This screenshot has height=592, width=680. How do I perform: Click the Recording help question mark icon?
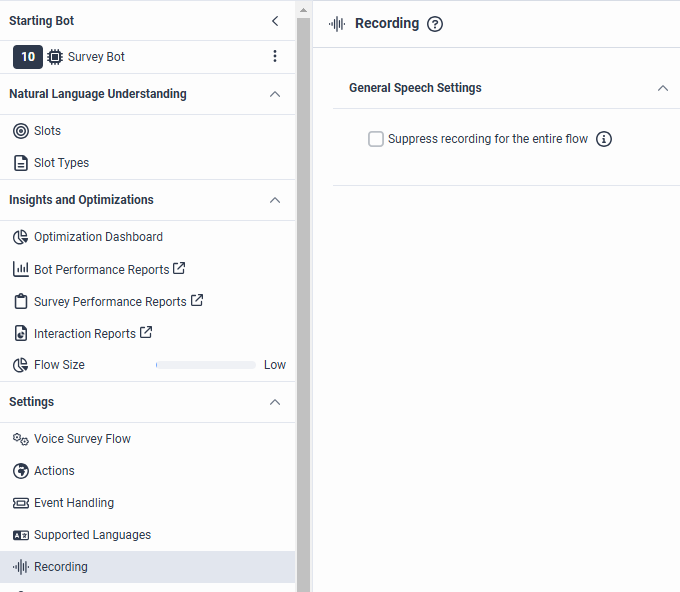click(435, 24)
